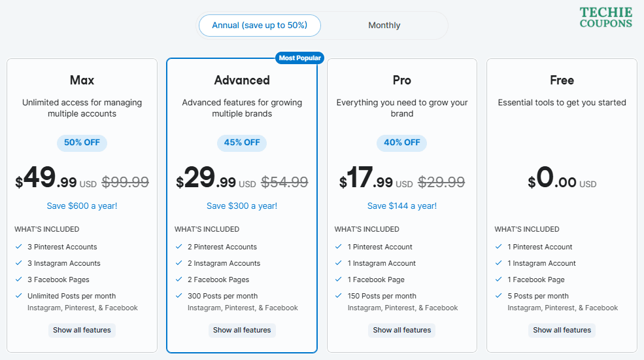
Task: Click checkmark beside Unlimited Posts per month
Action: coord(18,296)
